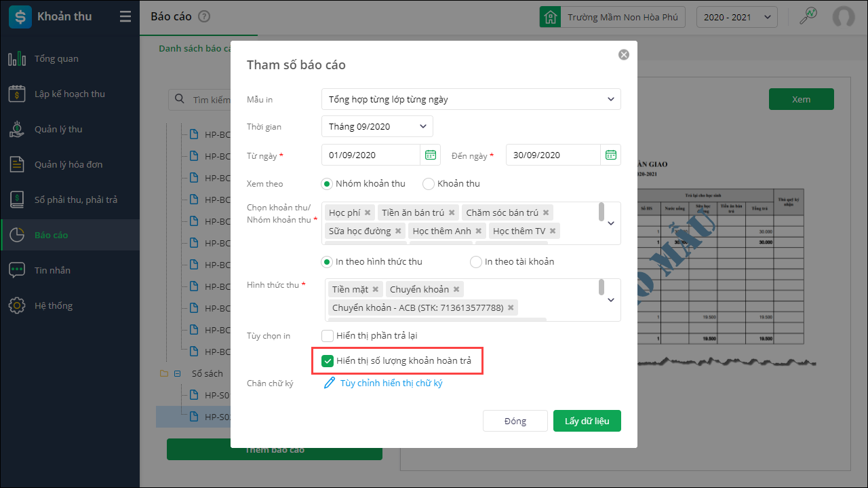
Task: Click the Đóng button
Action: point(515,421)
